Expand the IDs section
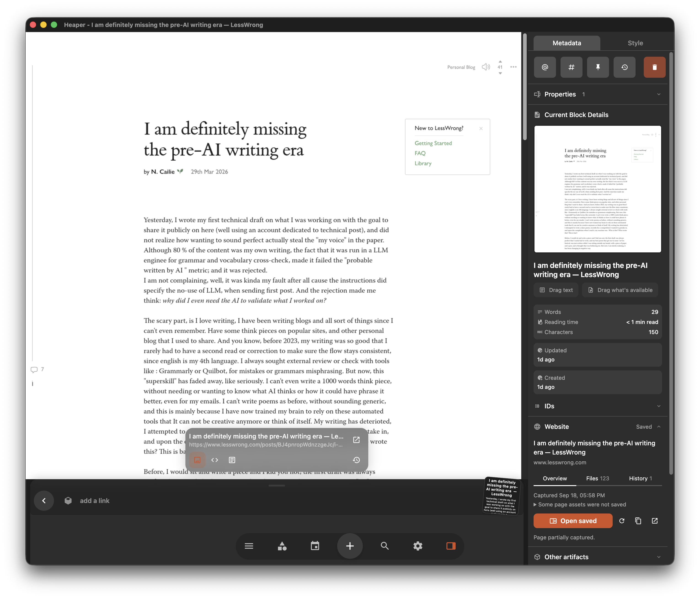The width and height of the screenshot is (700, 599). pyautogui.click(x=597, y=406)
